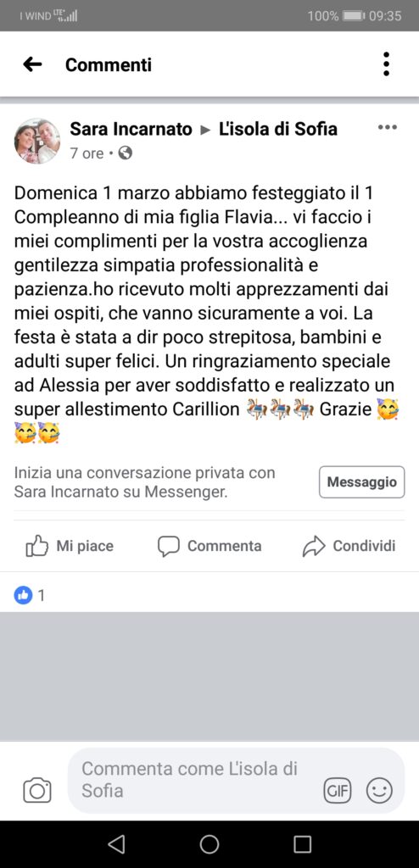
Task: Open the camera icon to attach photo
Action: click(37, 790)
